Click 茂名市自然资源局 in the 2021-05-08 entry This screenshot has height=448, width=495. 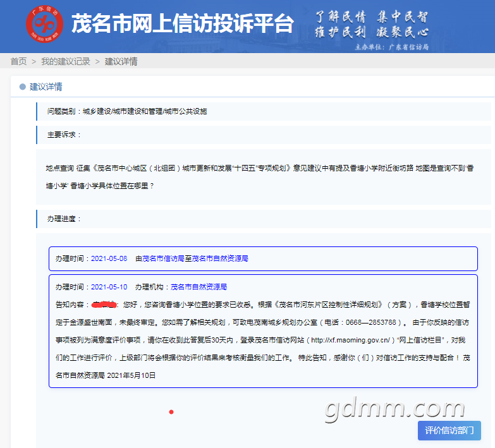[x=220, y=258]
